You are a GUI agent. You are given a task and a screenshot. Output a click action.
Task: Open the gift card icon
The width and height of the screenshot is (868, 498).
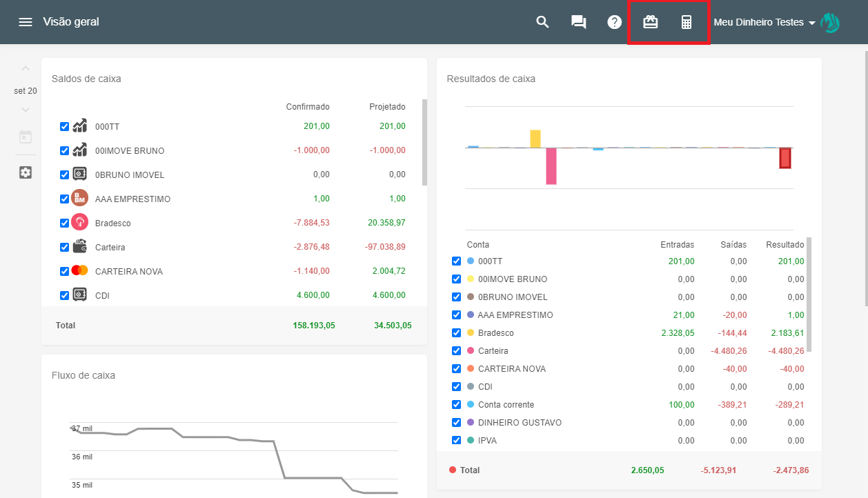[x=650, y=22]
